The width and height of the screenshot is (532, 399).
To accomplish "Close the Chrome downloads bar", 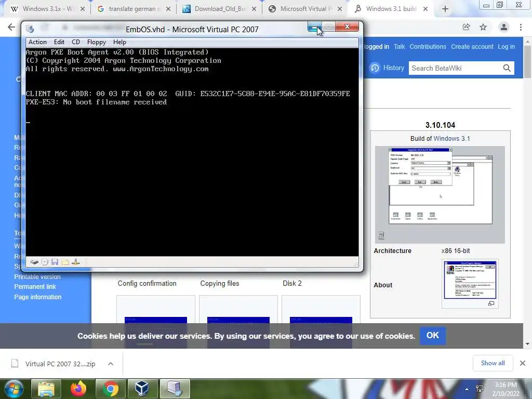I will coord(523,363).
